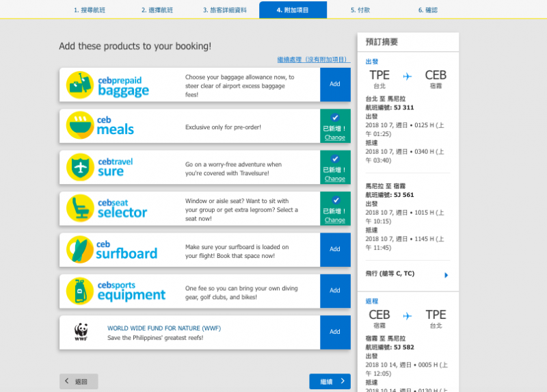Click the cebseat selector seat icon
This screenshot has width=547, height=392.
[x=80, y=208]
